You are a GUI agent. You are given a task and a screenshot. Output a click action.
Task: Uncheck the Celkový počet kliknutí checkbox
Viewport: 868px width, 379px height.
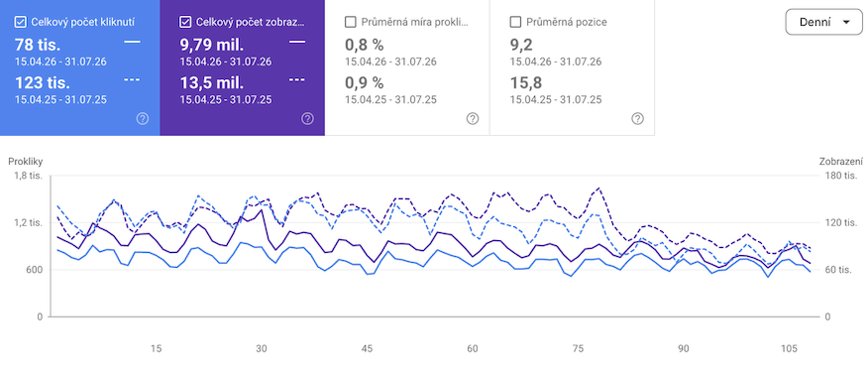click(20, 22)
